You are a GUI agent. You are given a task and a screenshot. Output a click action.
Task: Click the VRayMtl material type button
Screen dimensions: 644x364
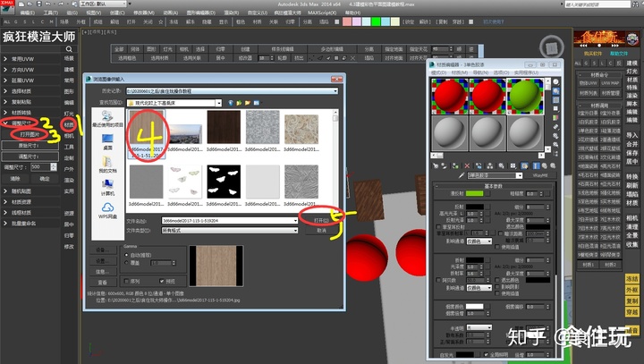pyautogui.click(x=539, y=175)
